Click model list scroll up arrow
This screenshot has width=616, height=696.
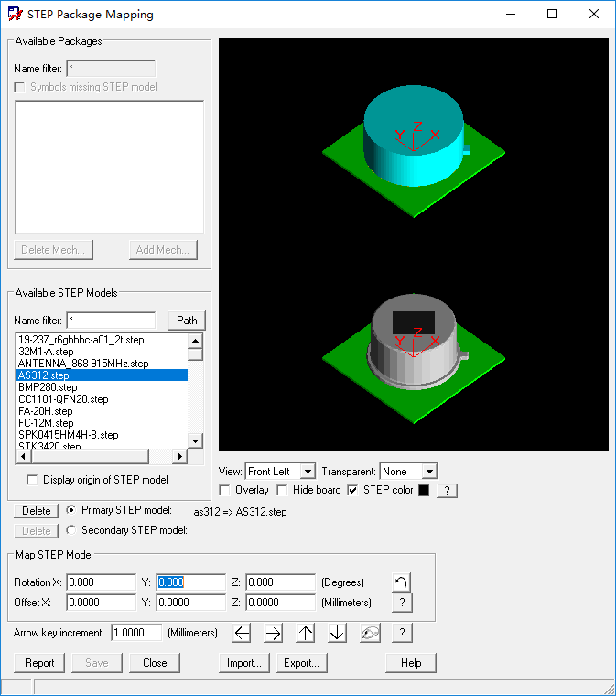tap(195, 341)
